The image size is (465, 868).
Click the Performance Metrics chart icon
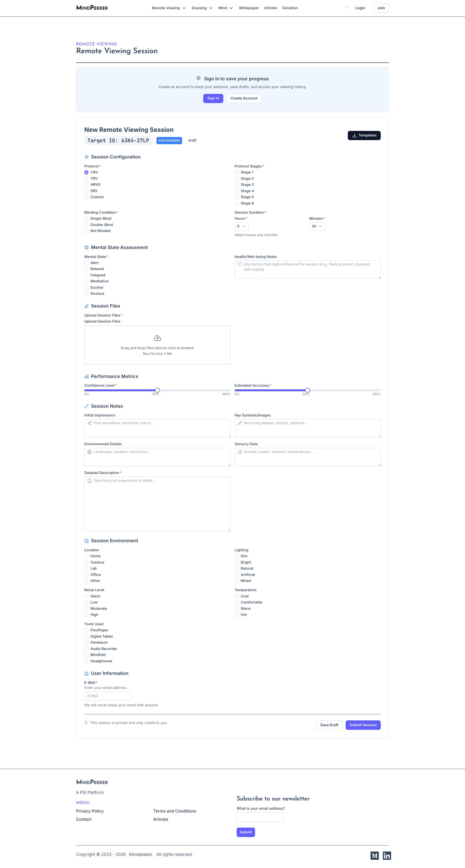[x=86, y=376]
